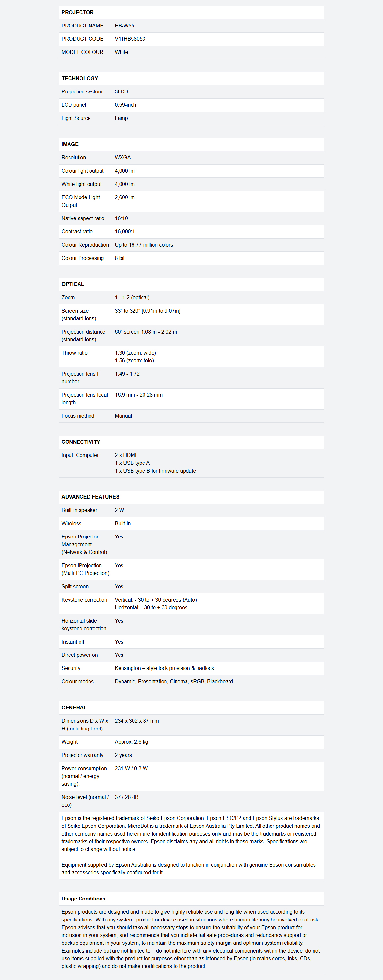Click the ADVANCED FEATURES section heading
Viewport: 383px width, 980px height.
coord(90,497)
